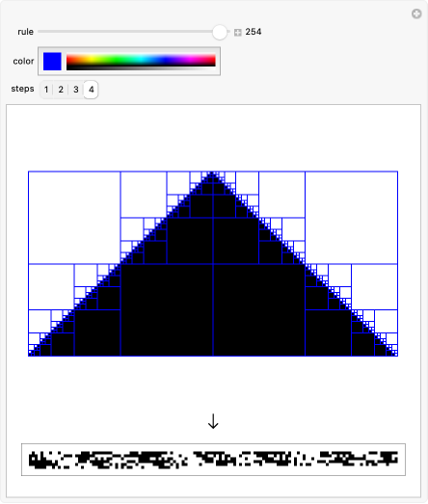428x504 pixels.
Task: Pick magenta on the hue gradient bar
Action: (190, 59)
